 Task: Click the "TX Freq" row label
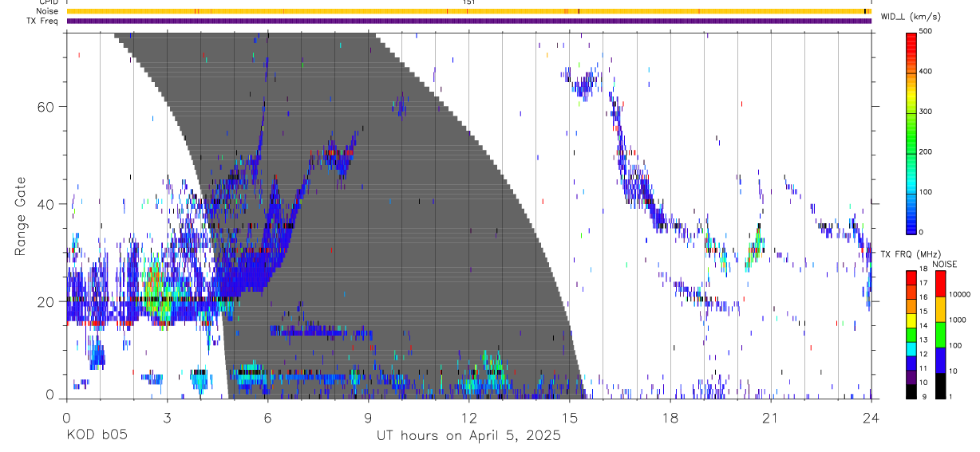(x=42, y=21)
